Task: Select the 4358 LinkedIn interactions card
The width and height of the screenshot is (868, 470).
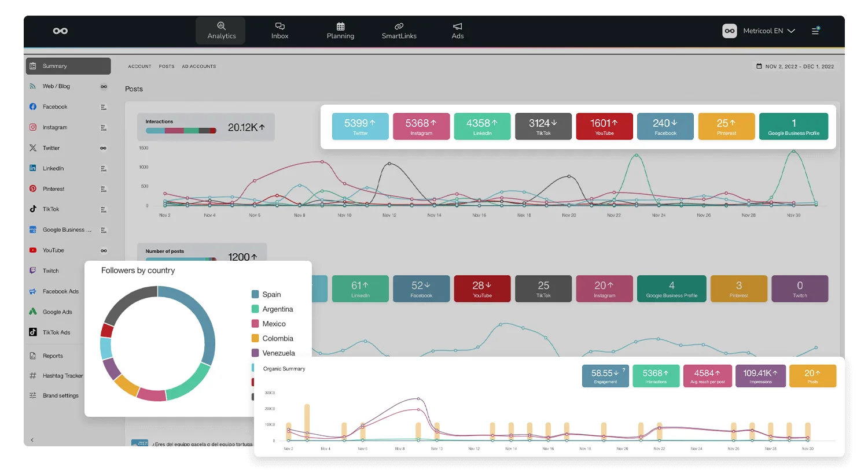Action: [x=482, y=127]
